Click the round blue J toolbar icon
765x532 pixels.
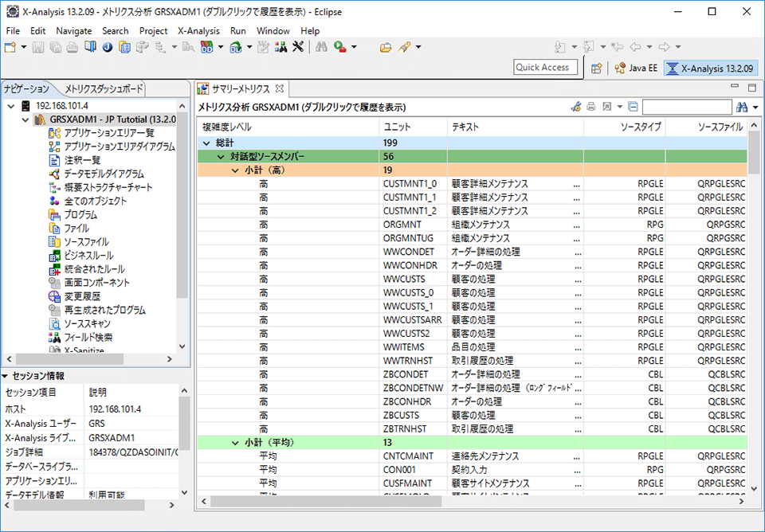[108, 47]
